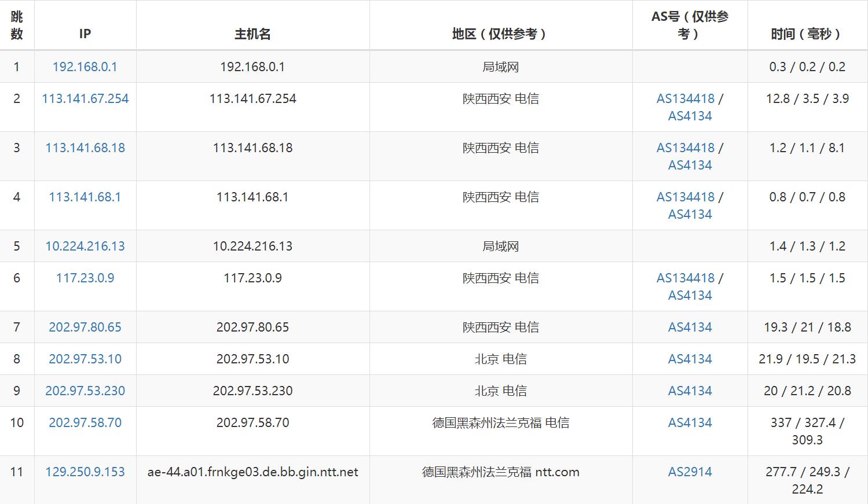Click the 地区（仅供参考） column header
Screen dimensions: 868x504
[x=501, y=25]
